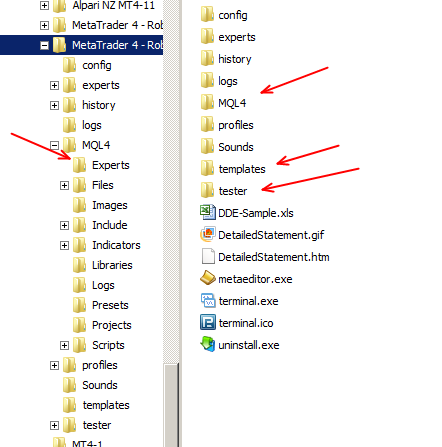Click the uninstall.exe file name
Viewport: 442px width, 447px height.
[x=249, y=345]
